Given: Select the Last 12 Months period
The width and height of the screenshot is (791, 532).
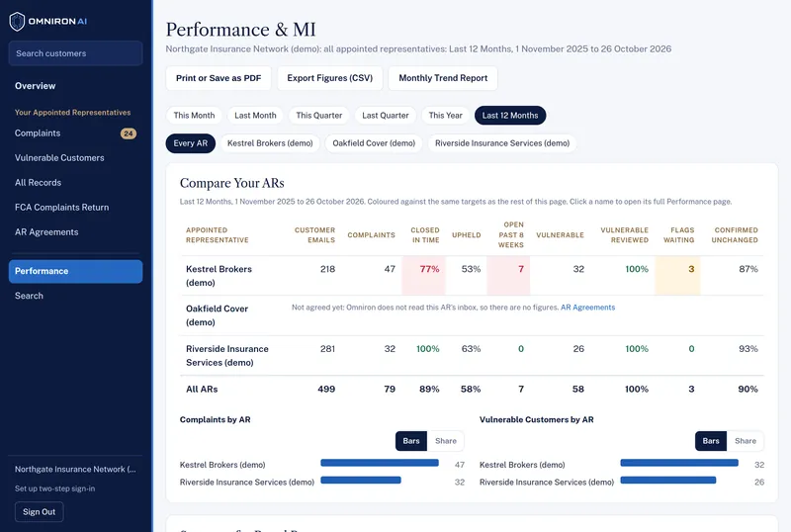Looking at the screenshot, I should pyautogui.click(x=510, y=116).
